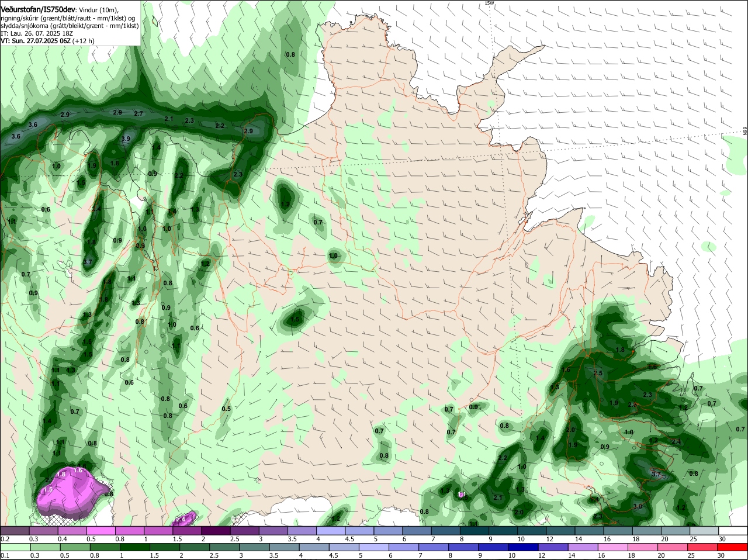
Task: Click the '2.2' value in the southern rain cell
Action: (503, 458)
